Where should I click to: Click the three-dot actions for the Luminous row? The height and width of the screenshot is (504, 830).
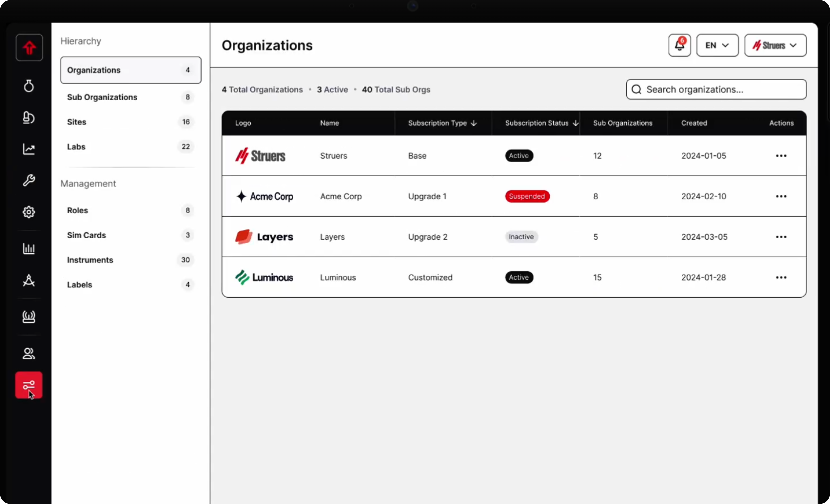point(781,277)
